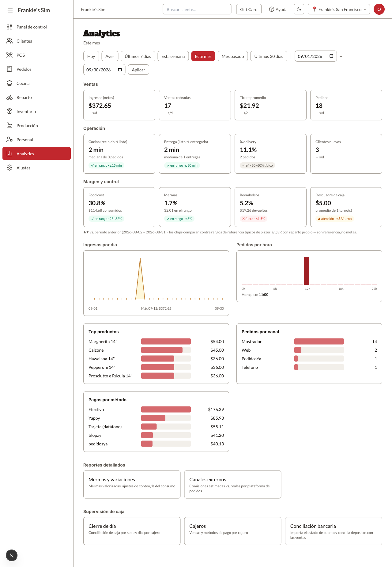392x567 pixels.
Task: Go to Inventario in sidebar
Action: [x=36, y=111]
